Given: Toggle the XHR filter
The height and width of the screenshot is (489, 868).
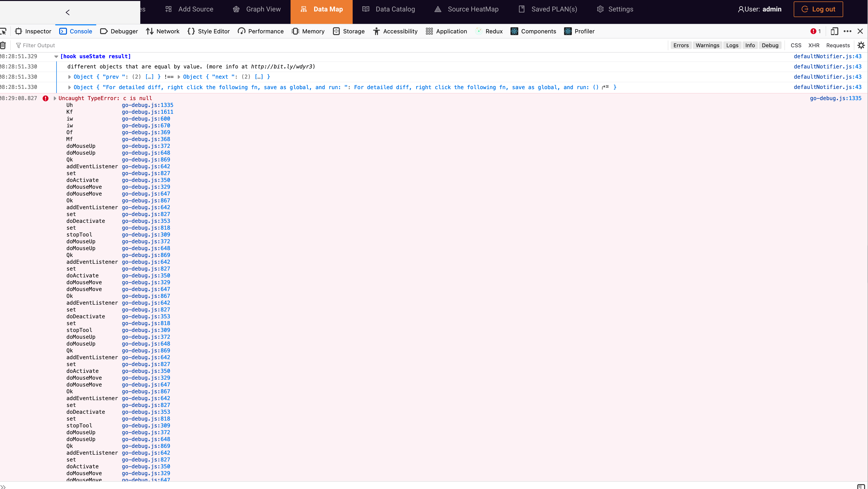Looking at the screenshot, I should (x=813, y=45).
